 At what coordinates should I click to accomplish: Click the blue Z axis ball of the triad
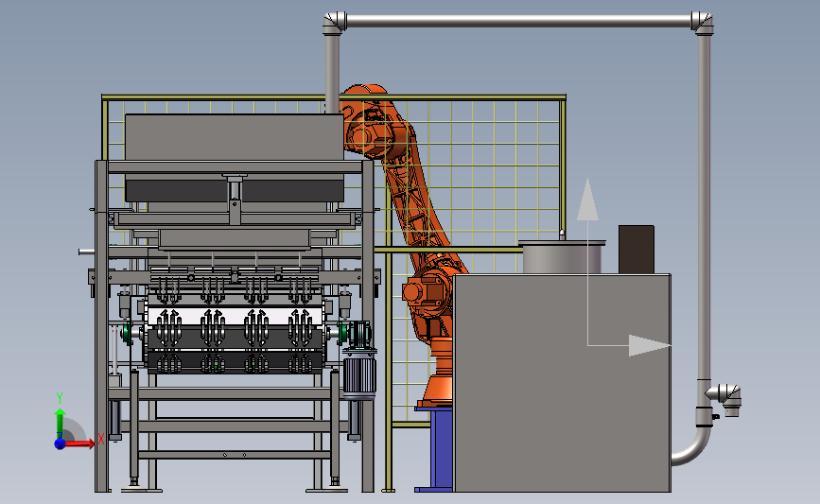click(61, 443)
